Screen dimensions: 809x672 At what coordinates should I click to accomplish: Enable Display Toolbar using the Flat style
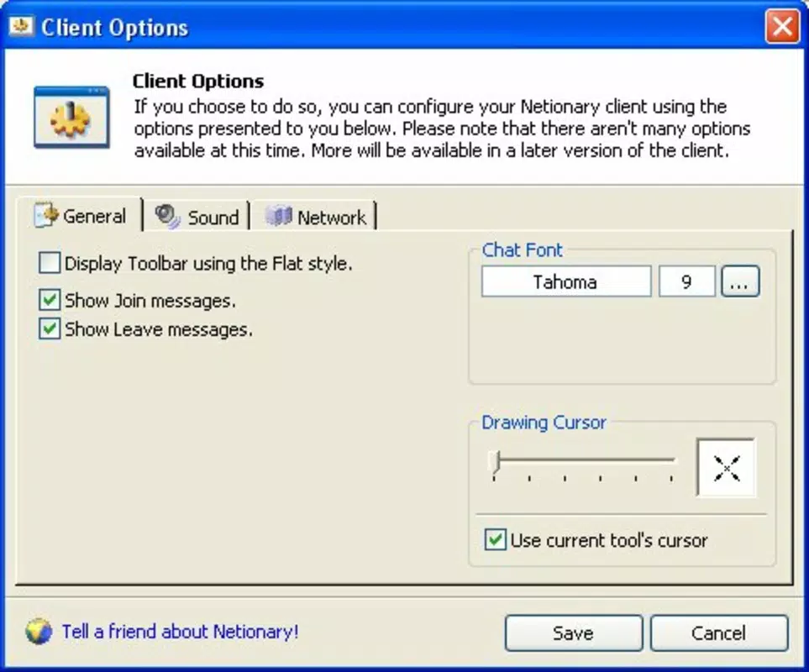point(50,263)
